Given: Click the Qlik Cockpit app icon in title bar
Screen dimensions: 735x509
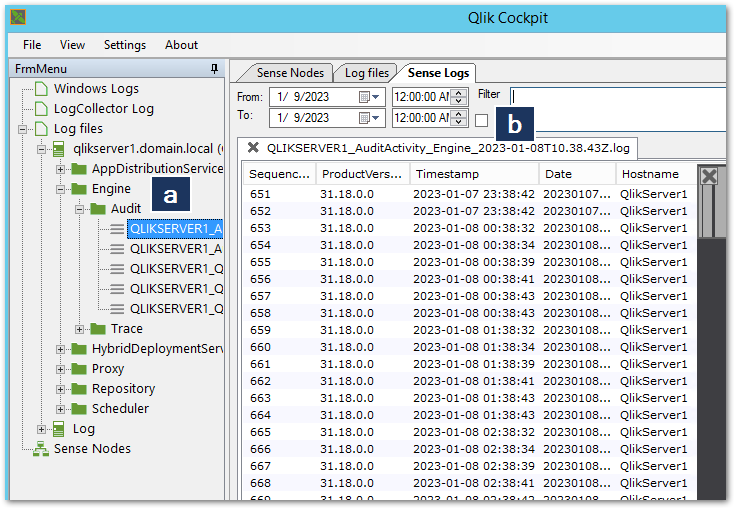Looking at the screenshot, I should (18, 18).
